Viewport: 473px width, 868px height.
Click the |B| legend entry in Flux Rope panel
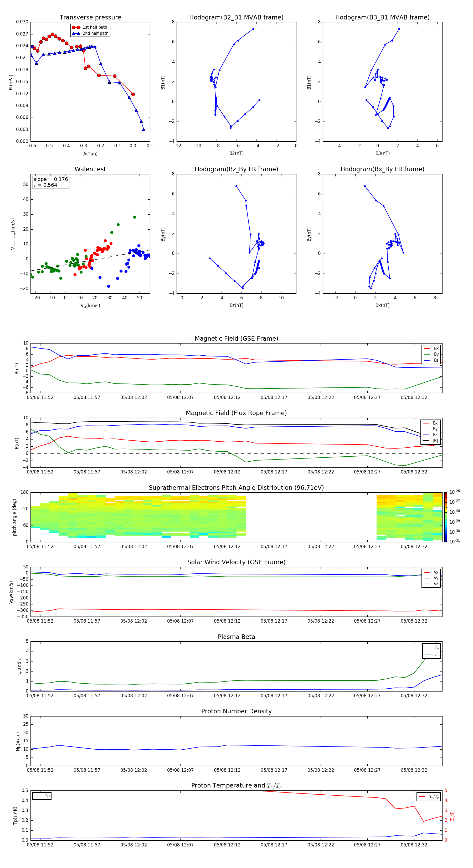click(x=431, y=441)
